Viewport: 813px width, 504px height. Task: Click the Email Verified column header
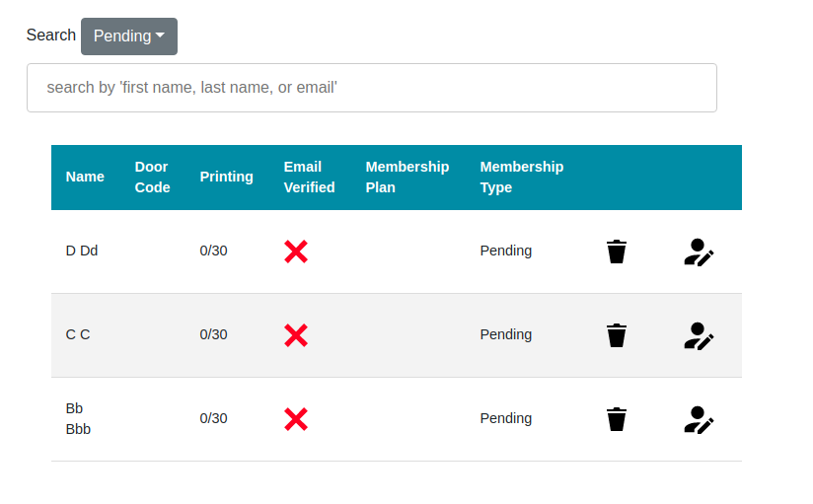[x=309, y=178]
